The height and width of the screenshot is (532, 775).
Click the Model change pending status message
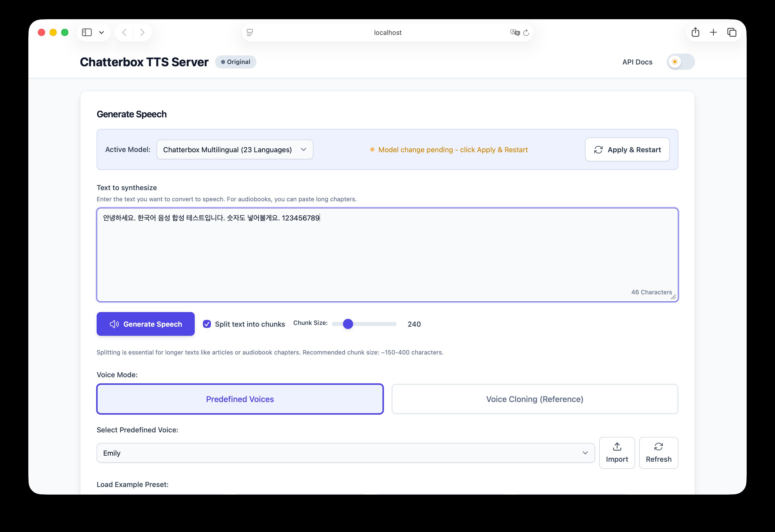point(449,150)
